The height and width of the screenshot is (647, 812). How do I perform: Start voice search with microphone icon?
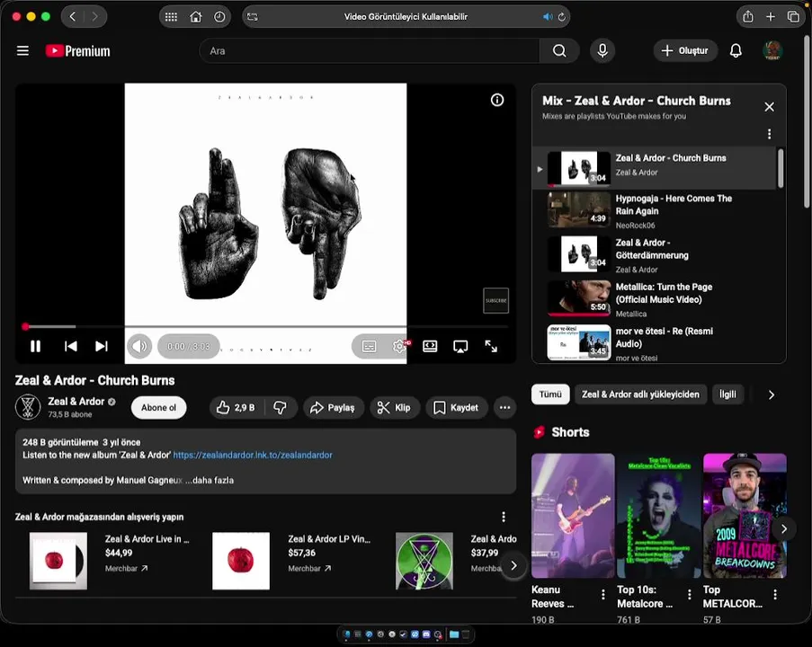pyautogui.click(x=602, y=50)
